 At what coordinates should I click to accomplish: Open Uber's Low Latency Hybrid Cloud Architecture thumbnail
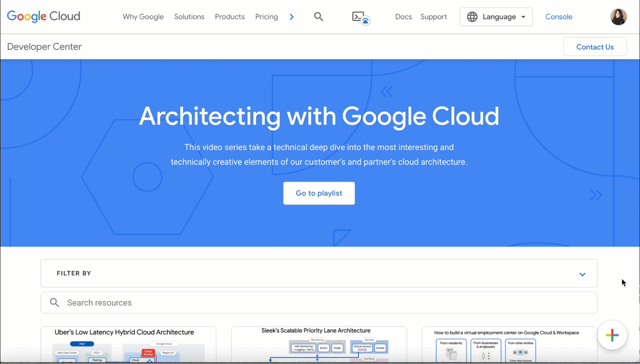tap(129, 345)
